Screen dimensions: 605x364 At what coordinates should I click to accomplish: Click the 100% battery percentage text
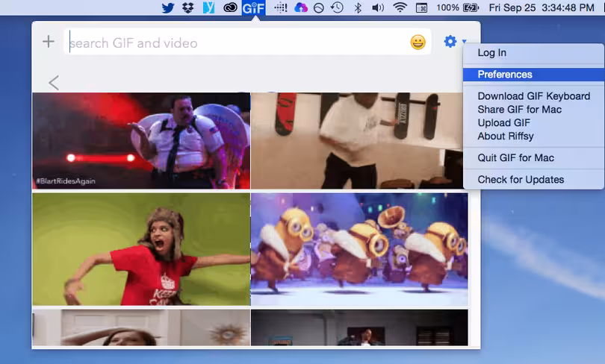pos(447,7)
